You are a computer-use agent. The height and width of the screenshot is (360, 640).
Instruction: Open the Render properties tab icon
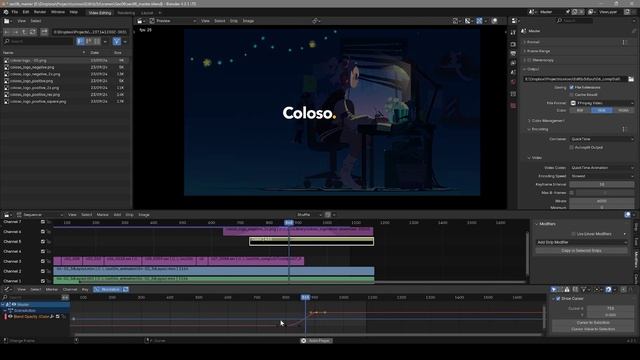coord(513,44)
